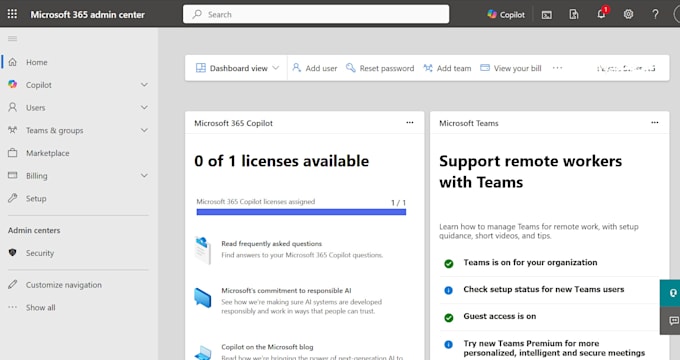Open Read frequently asked questions link

point(271,244)
